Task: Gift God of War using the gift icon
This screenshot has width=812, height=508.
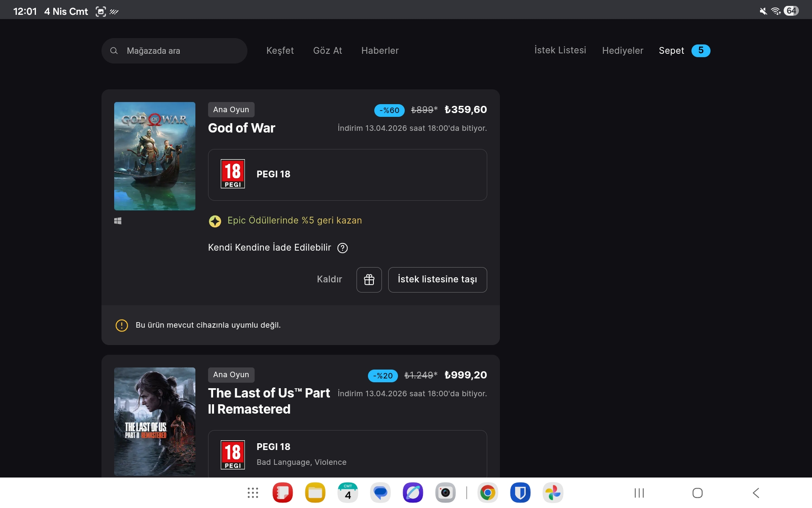Action: click(x=369, y=280)
